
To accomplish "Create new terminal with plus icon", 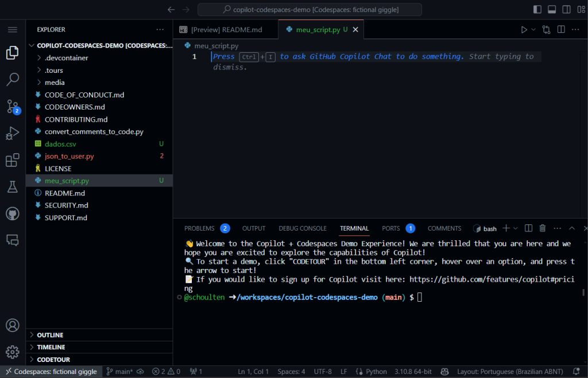I will [508, 228].
